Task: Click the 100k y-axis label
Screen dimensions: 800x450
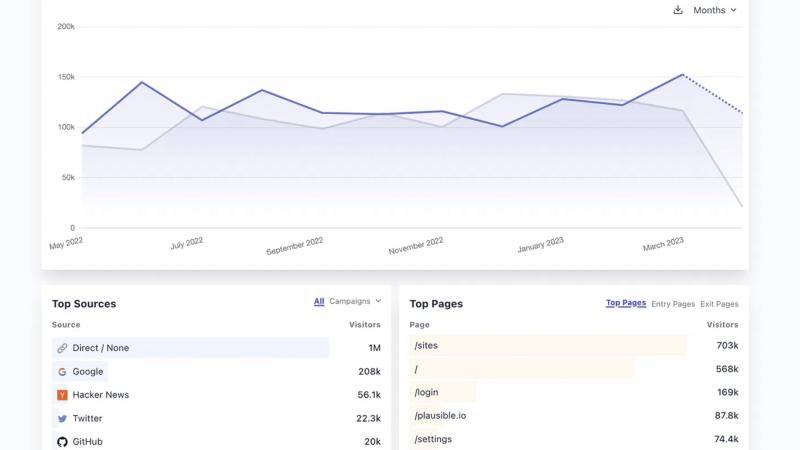Action: click(66, 127)
